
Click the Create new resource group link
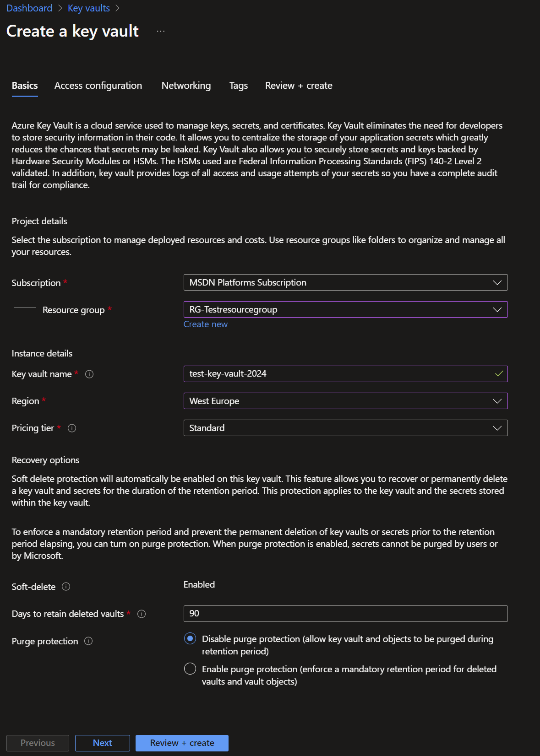[205, 324]
